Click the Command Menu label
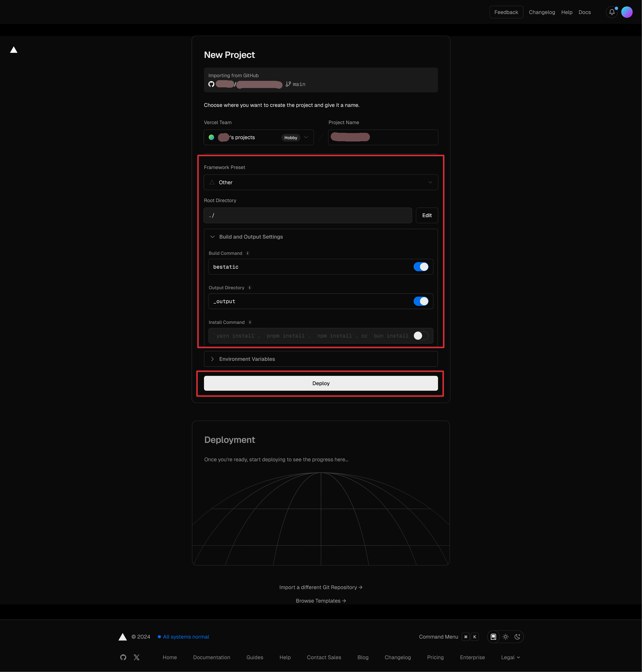The width and height of the screenshot is (642, 672). tap(438, 637)
